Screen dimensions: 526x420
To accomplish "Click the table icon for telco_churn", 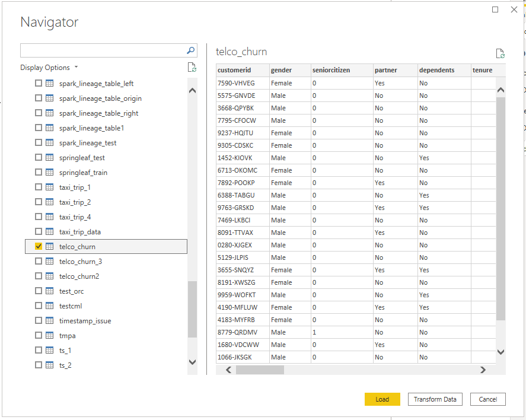I will [x=49, y=246].
